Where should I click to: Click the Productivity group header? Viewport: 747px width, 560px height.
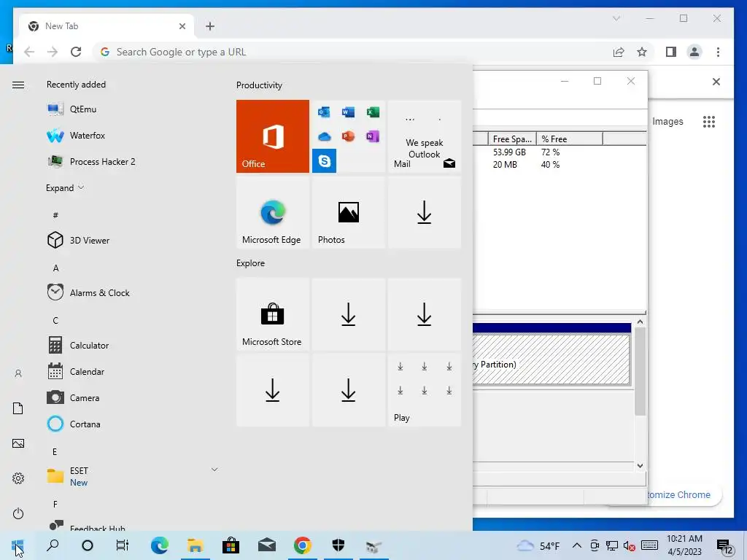pyautogui.click(x=259, y=85)
